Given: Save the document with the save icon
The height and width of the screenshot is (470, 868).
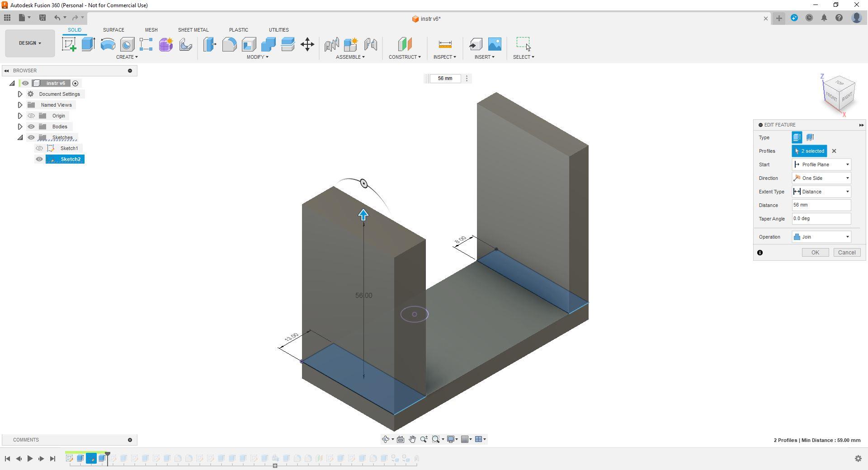Looking at the screenshot, I should coord(42,18).
